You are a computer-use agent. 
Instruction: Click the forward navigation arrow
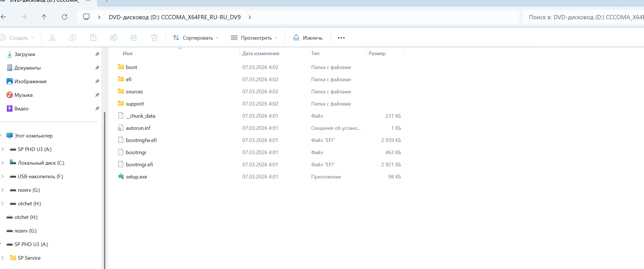pyautogui.click(x=24, y=17)
